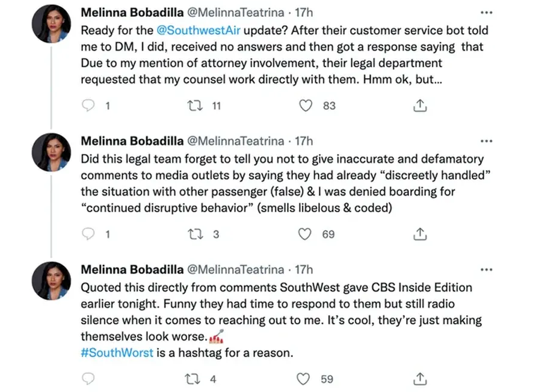
Task: Open the 17h timestamp of the second tweet
Action: point(303,141)
